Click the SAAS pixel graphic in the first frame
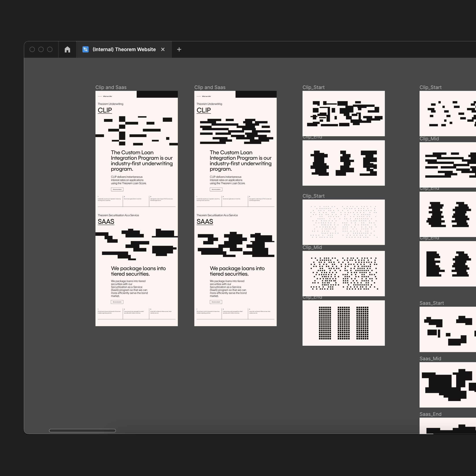The width and height of the screenshot is (476, 476). [x=136, y=244]
